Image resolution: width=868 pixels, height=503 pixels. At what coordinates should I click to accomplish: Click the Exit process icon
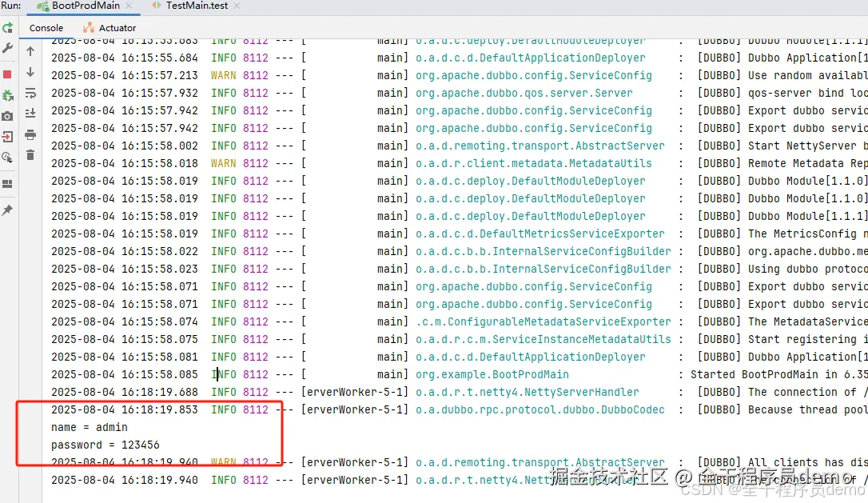coord(7,137)
